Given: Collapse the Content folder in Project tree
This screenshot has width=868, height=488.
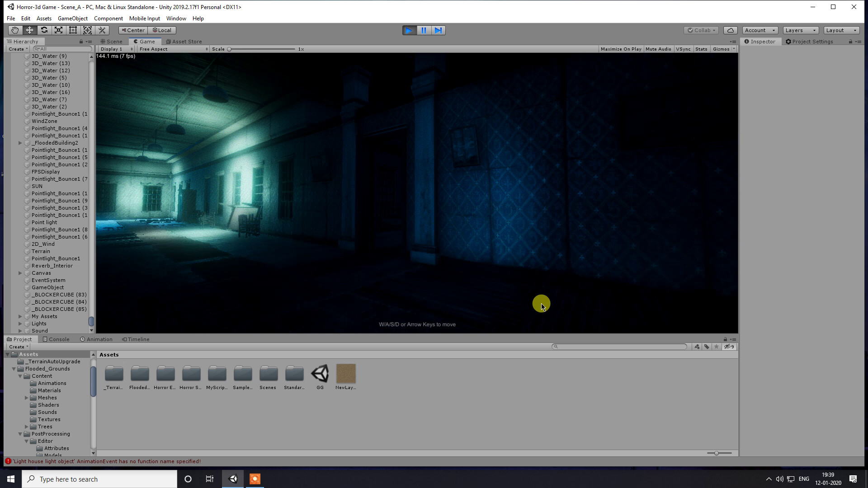Looking at the screenshot, I should [20, 376].
